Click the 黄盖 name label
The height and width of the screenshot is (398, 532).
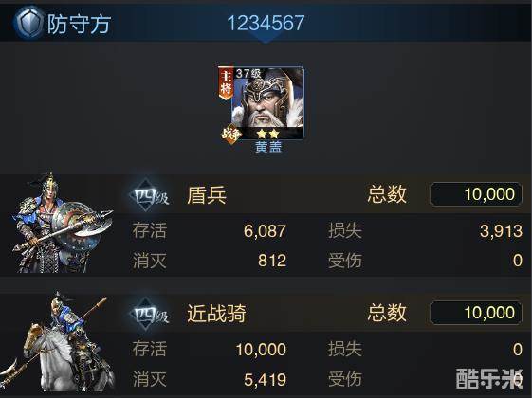pos(268,147)
